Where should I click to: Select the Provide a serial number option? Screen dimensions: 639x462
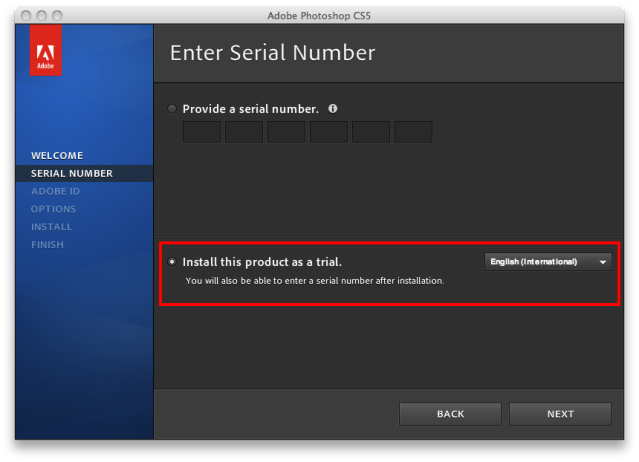[x=172, y=109]
